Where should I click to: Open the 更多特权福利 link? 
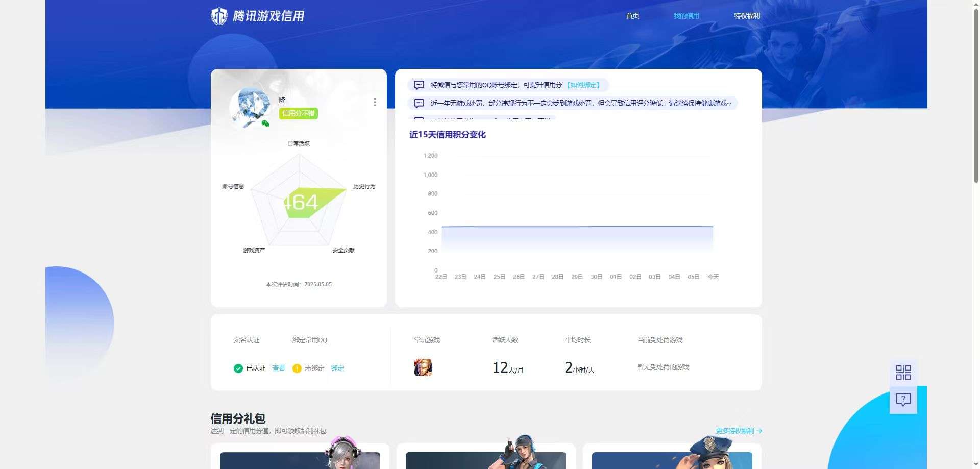tap(739, 431)
